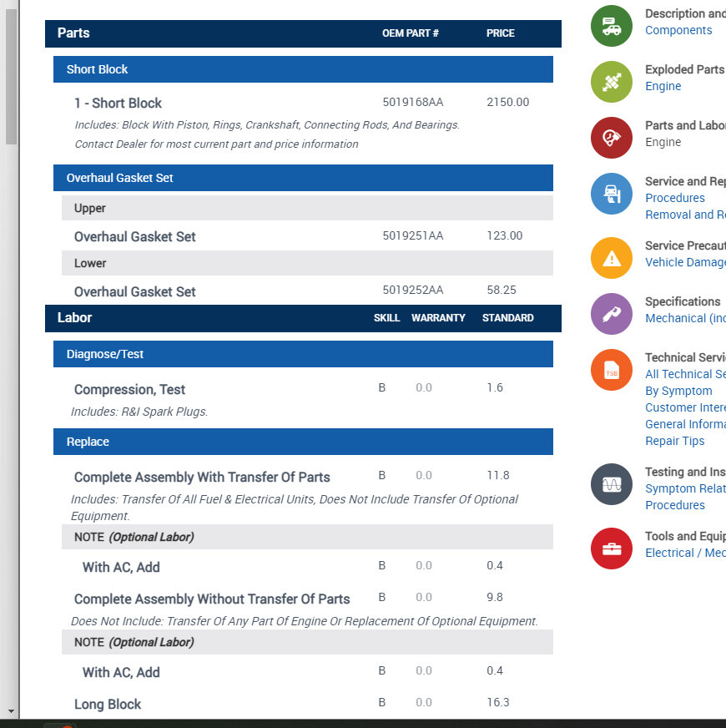Viewport: 726px width, 728px height.
Task: Open the Engine link under Exploded Parts
Action: tap(663, 86)
